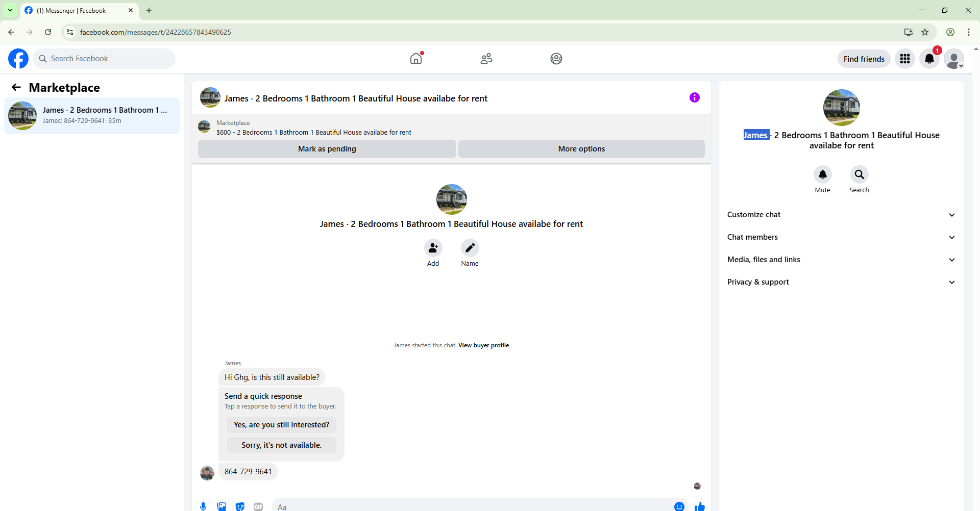Click the Name pencil icon
Image resolution: width=980 pixels, height=511 pixels.
pos(470,248)
